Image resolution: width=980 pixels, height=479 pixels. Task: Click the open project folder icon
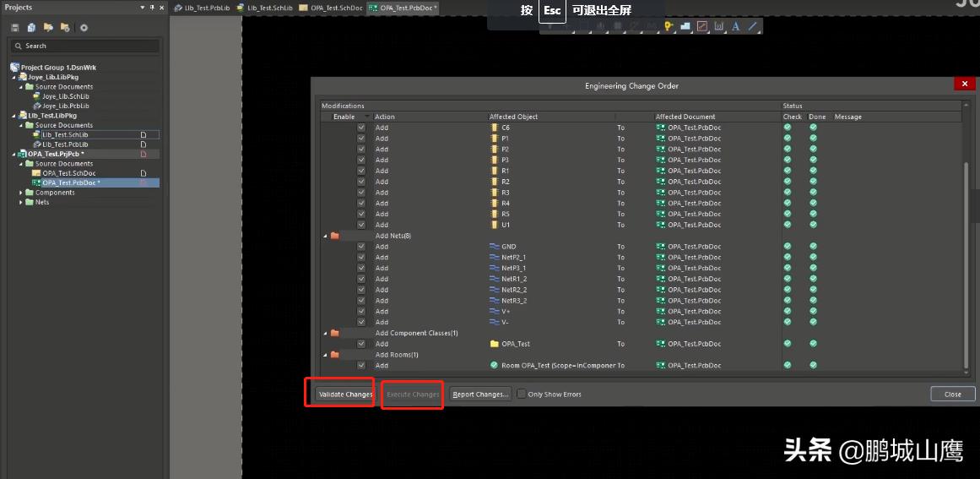coord(48,28)
